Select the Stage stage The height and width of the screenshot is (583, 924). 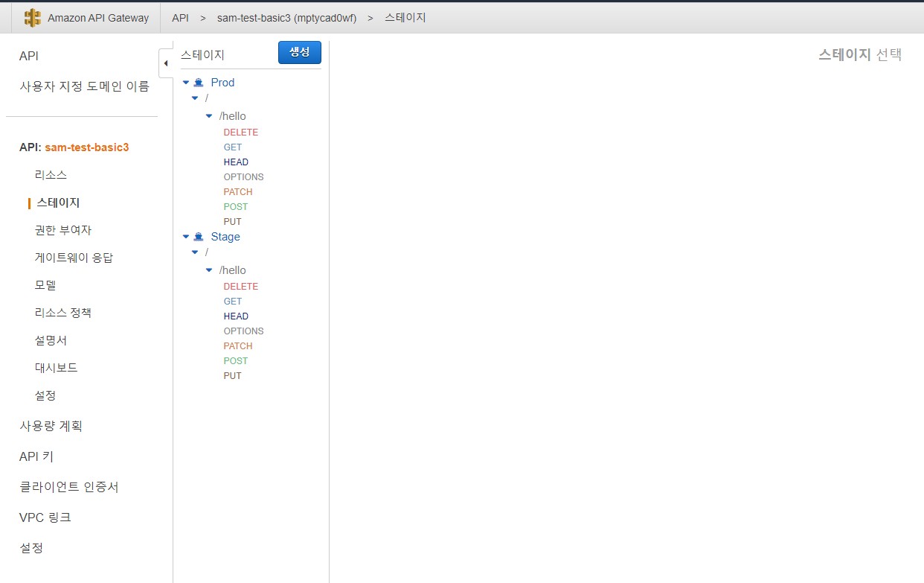click(x=225, y=237)
